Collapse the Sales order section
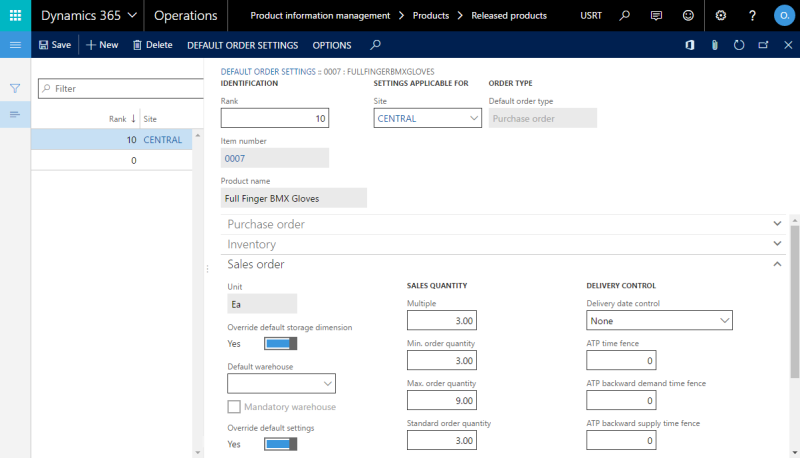This screenshot has width=800, height=458. click(503, 264)
